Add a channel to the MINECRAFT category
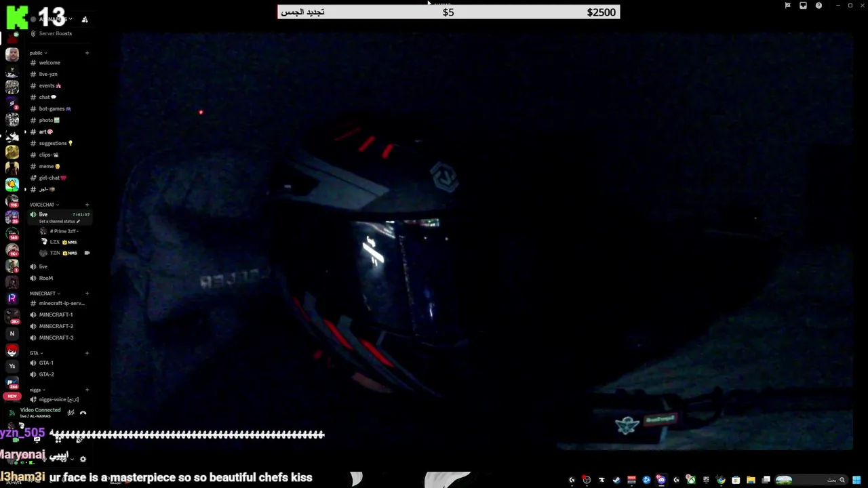 (87, 293)
